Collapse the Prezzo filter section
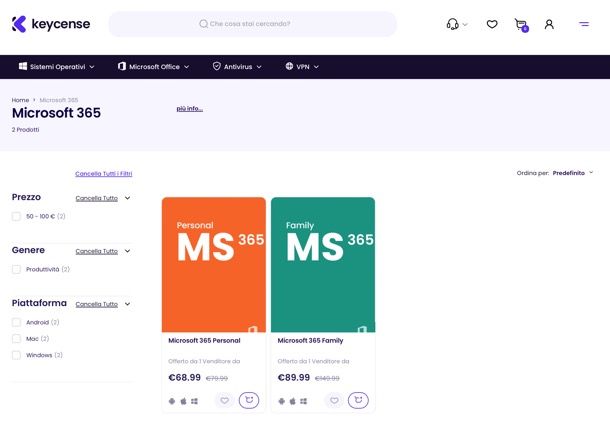The image size is (610, 433). 128,198
